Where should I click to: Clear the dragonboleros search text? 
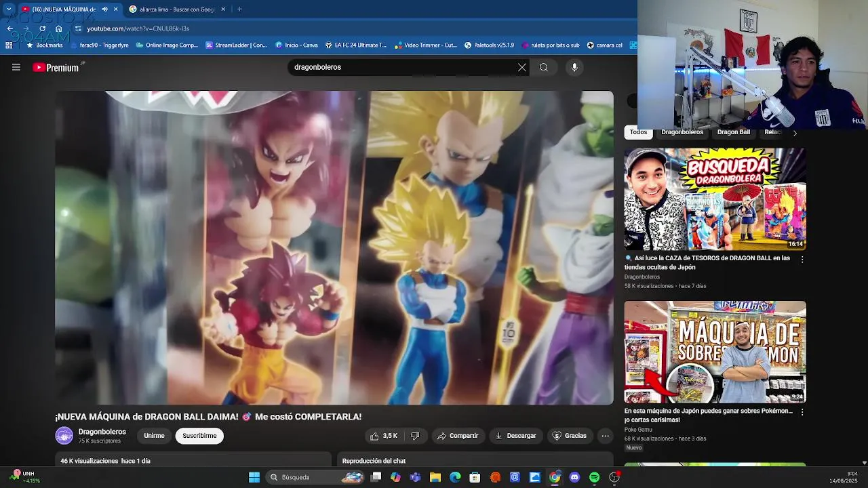point(521,67)
